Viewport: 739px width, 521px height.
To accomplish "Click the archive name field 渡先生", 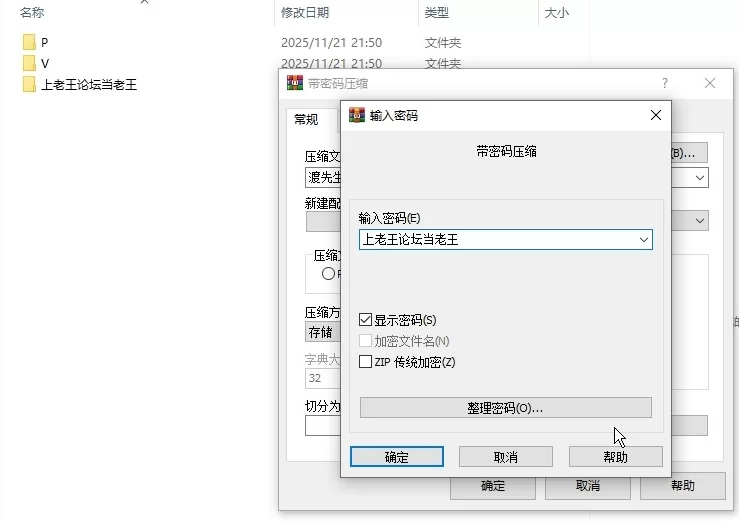I will click(x=323, y=178).
